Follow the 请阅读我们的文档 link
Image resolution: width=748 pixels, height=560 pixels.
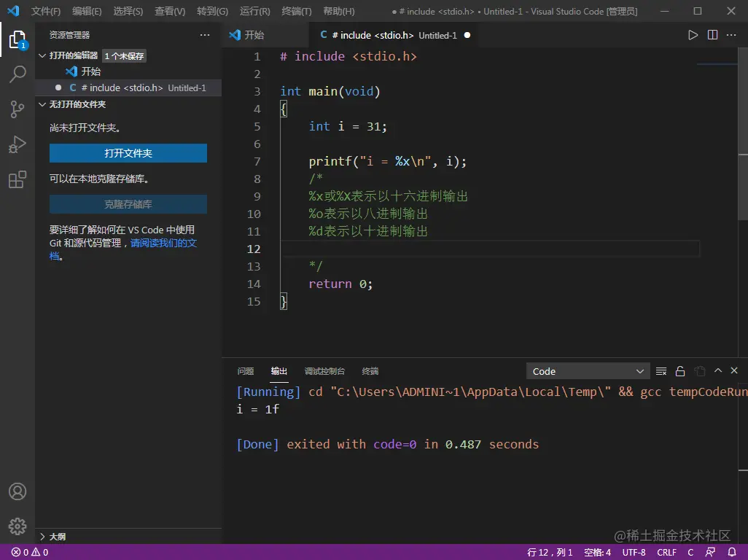coord(163,244)
